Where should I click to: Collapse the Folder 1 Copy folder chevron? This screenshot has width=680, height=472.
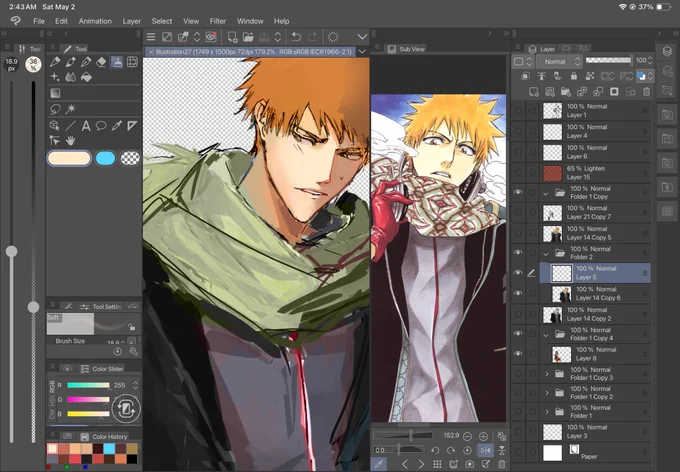[546, 193]
